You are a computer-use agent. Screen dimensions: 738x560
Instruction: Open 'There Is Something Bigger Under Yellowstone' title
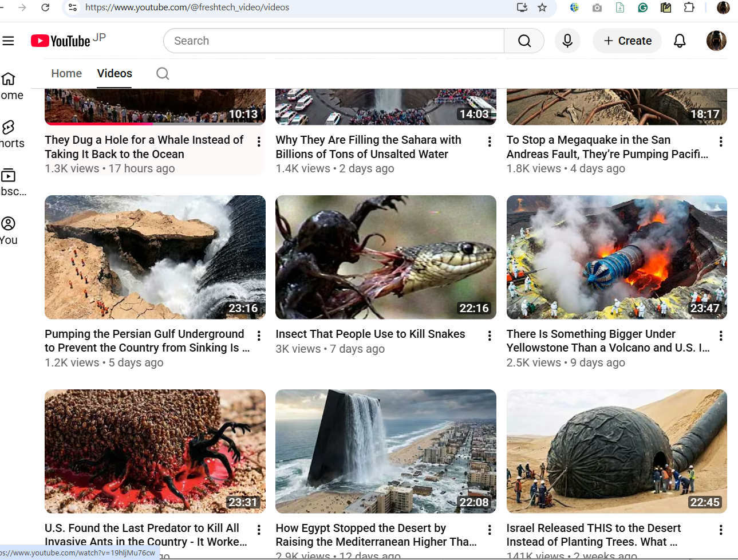tap(608, 341)
